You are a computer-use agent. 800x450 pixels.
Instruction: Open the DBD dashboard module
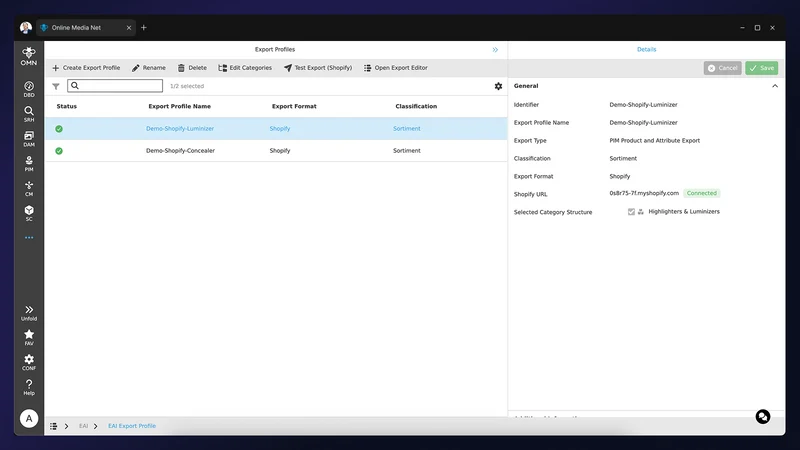pyautogui.click(x=29, y=89)
